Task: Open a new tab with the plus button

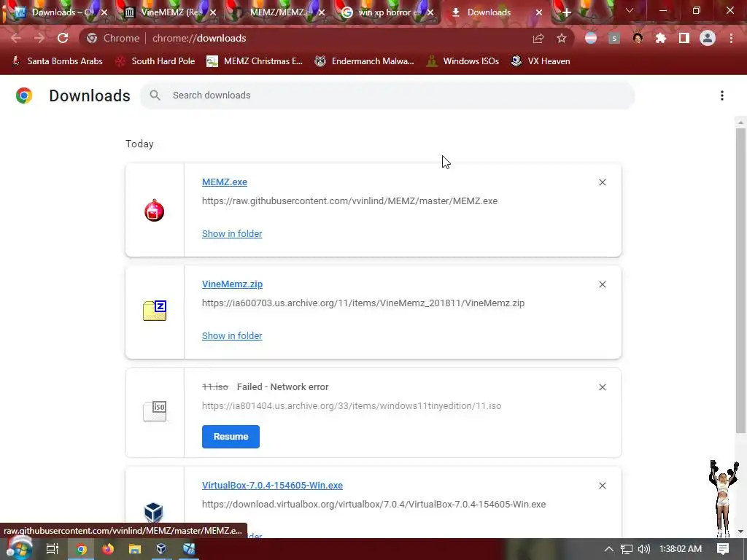Action: [566, 13]
